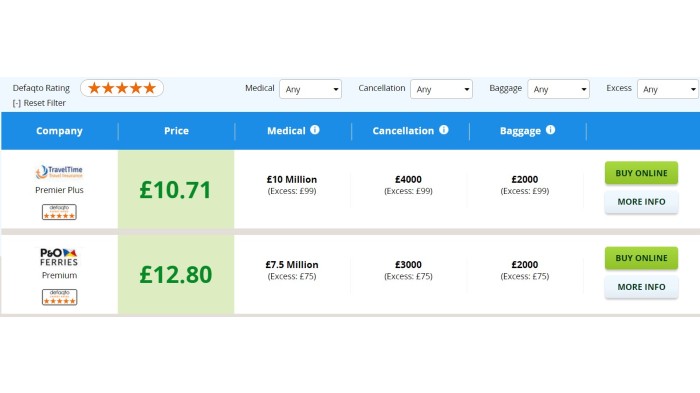
Task: Click the Company column header
Action: coord(59,131)
